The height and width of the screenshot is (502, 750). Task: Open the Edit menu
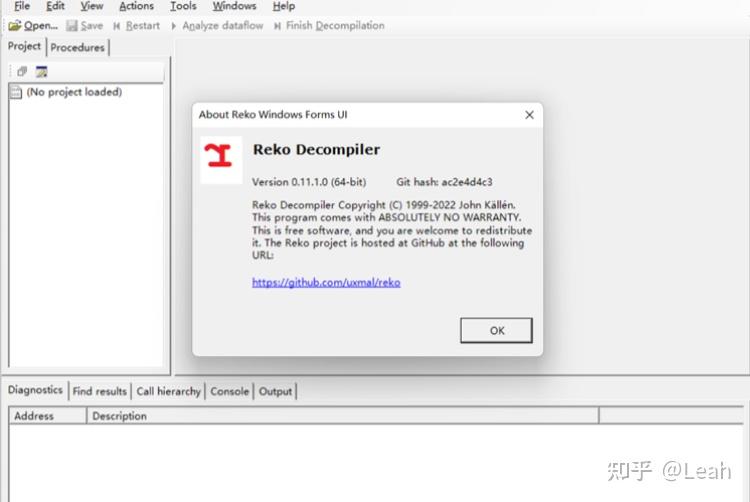(55, 6)
